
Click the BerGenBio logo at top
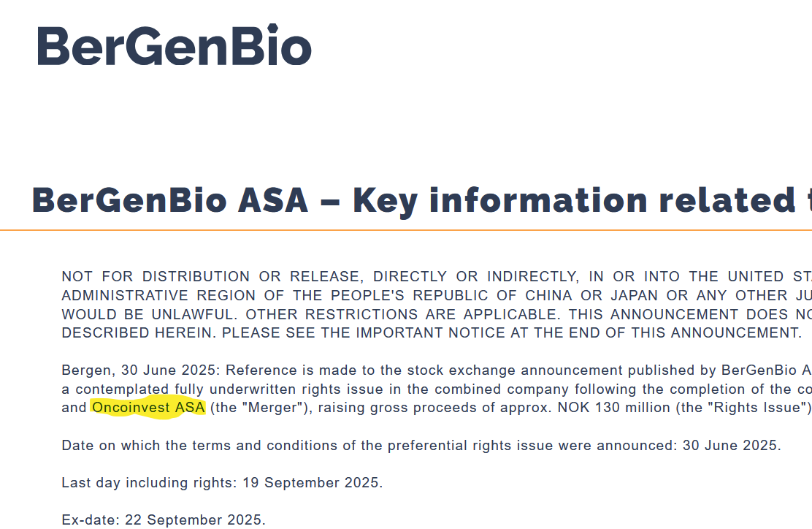click(x=175, y=45)
